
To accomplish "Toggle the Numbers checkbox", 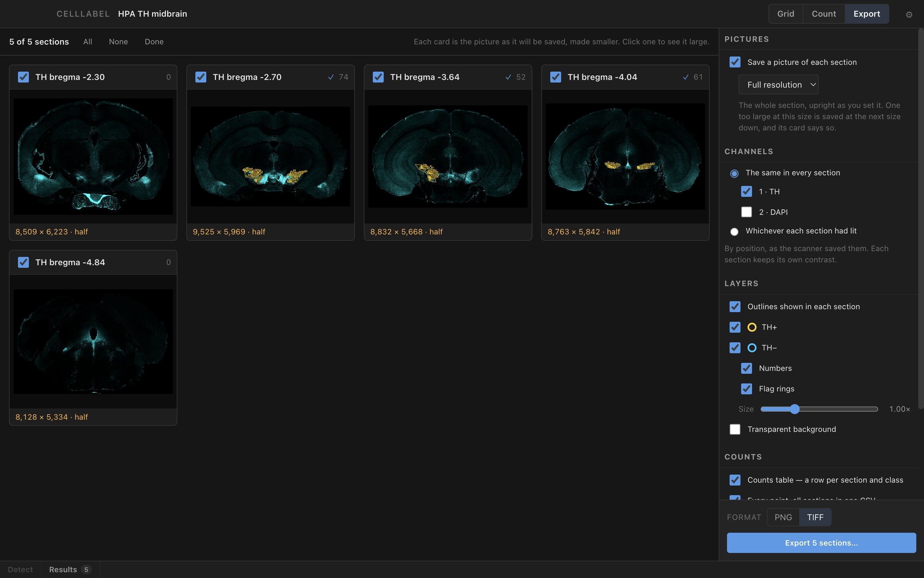I will [747, 368].
